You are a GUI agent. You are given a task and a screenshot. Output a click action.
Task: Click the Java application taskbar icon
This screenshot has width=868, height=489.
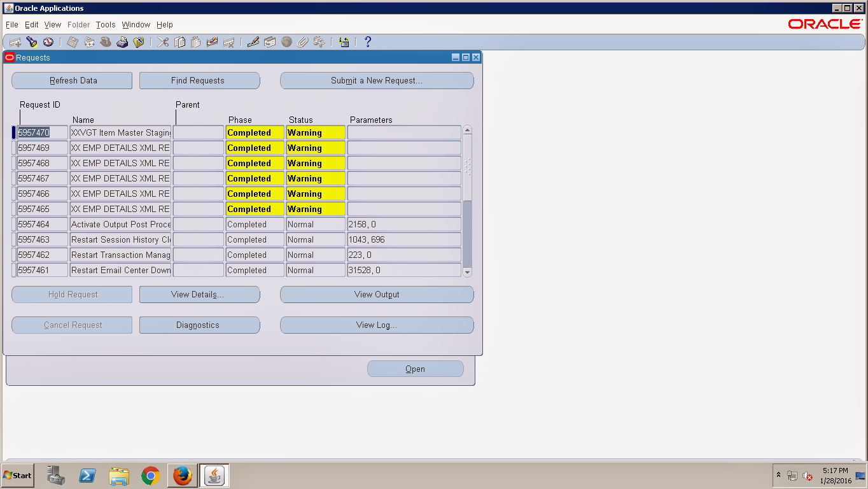(x=214, y=476)
